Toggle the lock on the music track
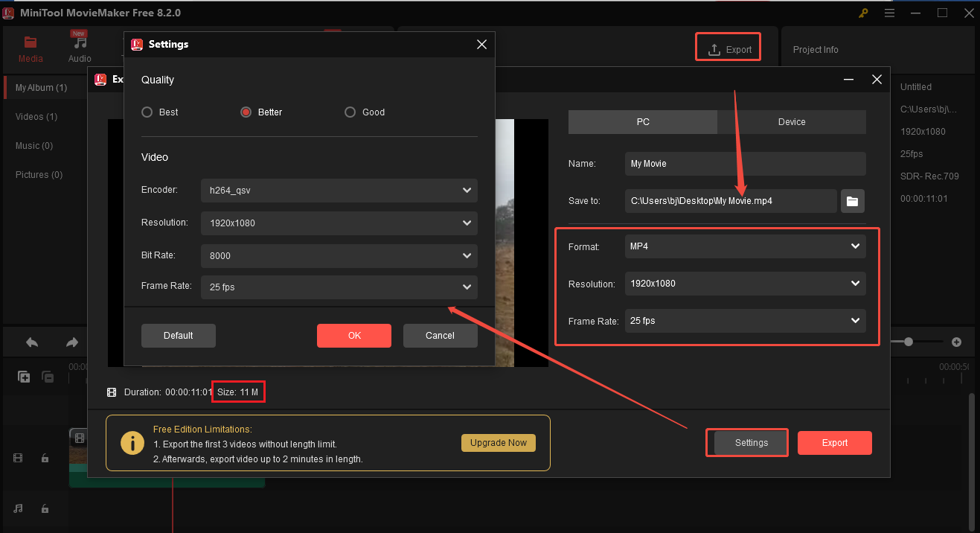 click(x=45, y=508)
